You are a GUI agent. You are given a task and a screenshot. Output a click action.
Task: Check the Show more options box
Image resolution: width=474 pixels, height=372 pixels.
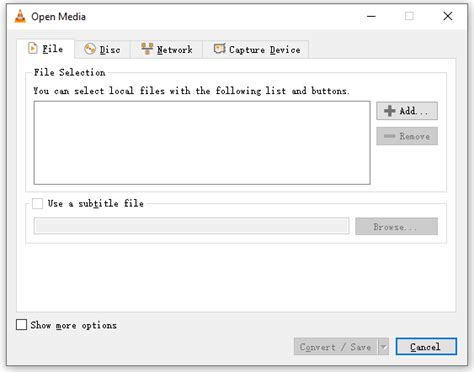click(x=21, y=325)
